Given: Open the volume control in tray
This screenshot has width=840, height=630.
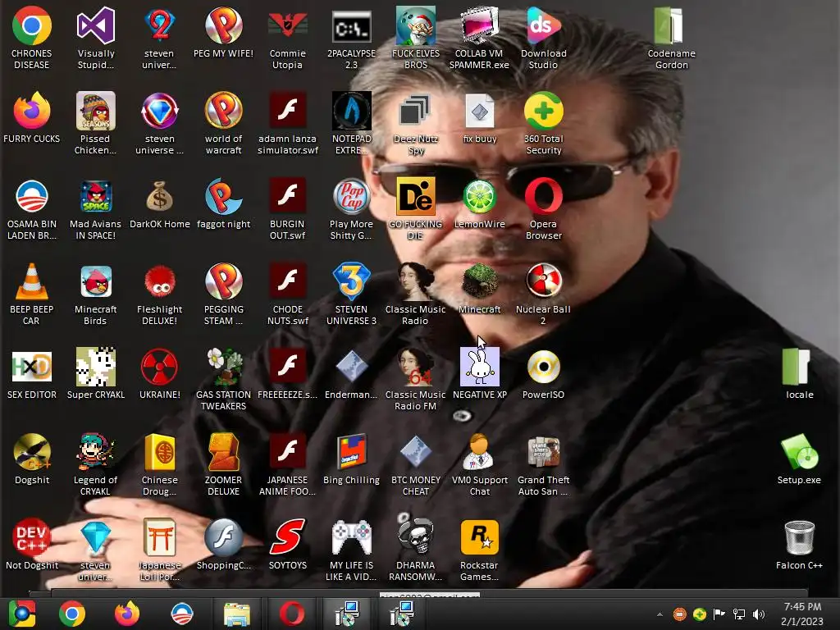Looking at the screenshot, I should 759,614.
